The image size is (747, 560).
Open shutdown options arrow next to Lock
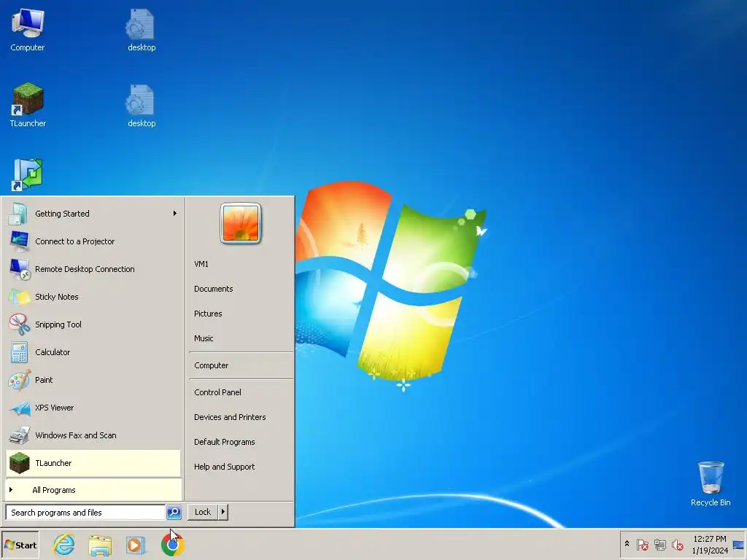[x=222, y=512]
